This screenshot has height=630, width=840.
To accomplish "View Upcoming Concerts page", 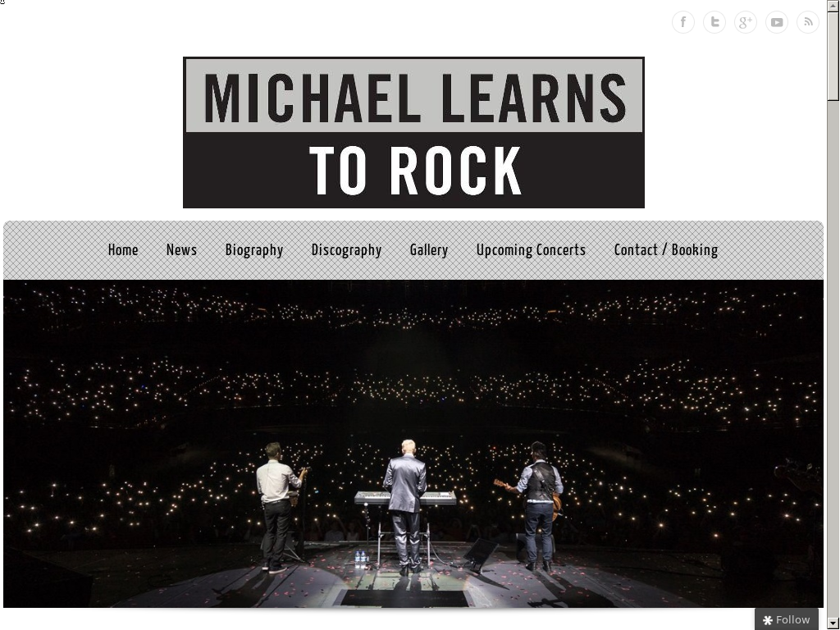I will 531,250.
